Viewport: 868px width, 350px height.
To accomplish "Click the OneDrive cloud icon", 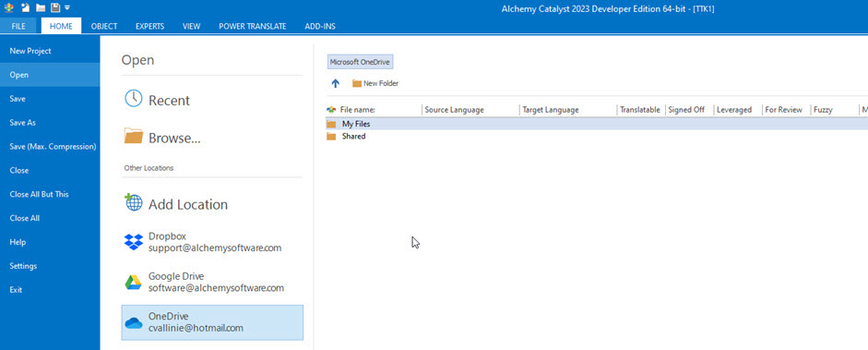I will tap(134, 323).
